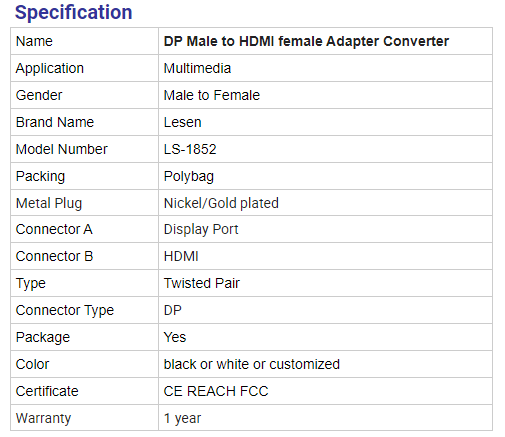Select the Male to Female gender cell
The width and height of the screenshot is (505, 437).
[211, 95]
